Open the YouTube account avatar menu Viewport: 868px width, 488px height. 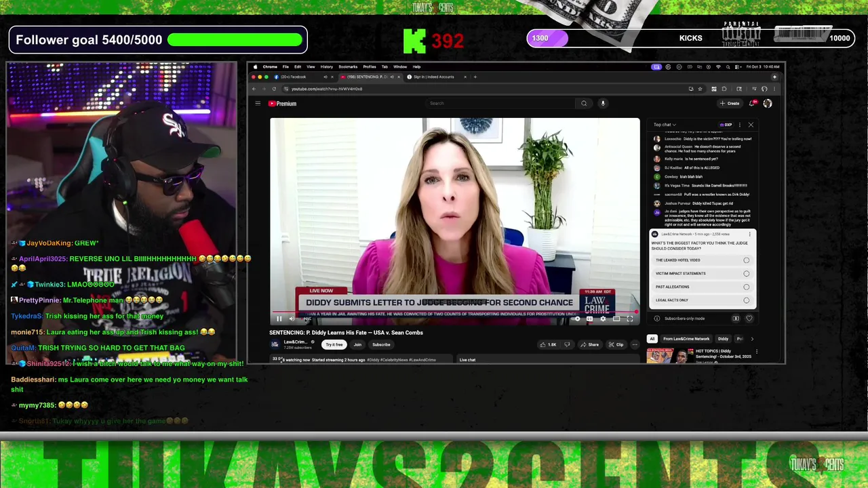[768, 104]
